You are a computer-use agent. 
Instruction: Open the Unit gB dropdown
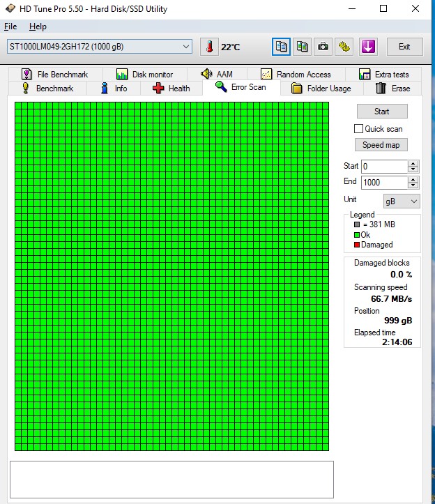click(x=402, y=201)
